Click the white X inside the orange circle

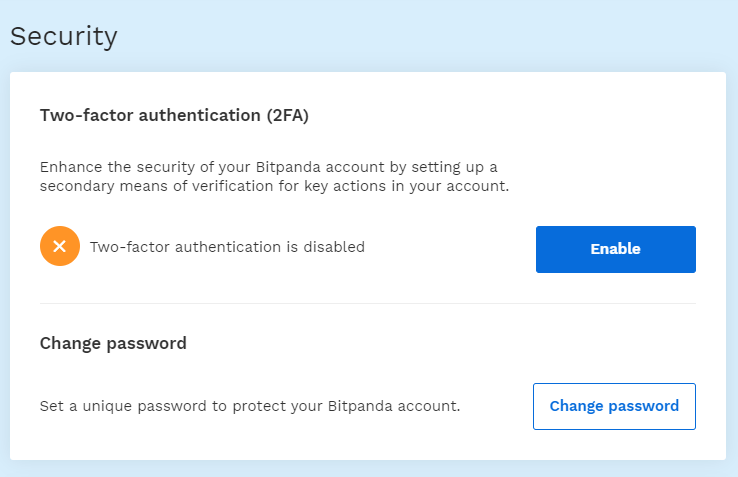(60, 246)
